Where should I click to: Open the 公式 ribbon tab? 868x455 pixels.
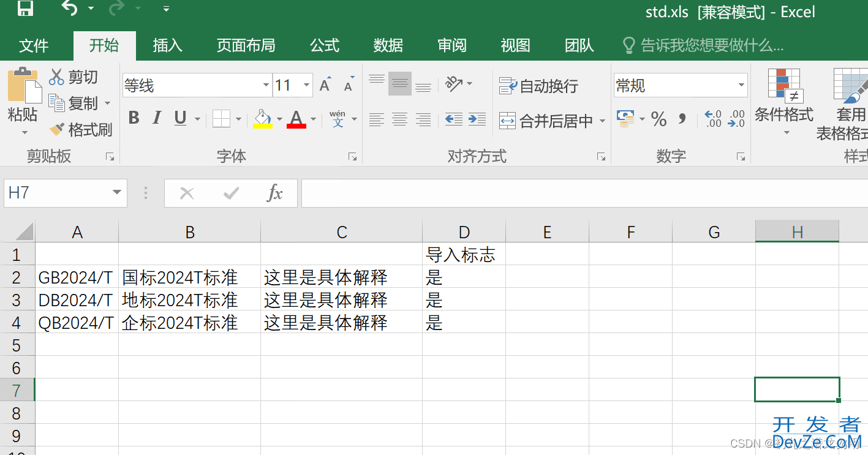click(324, 45)
